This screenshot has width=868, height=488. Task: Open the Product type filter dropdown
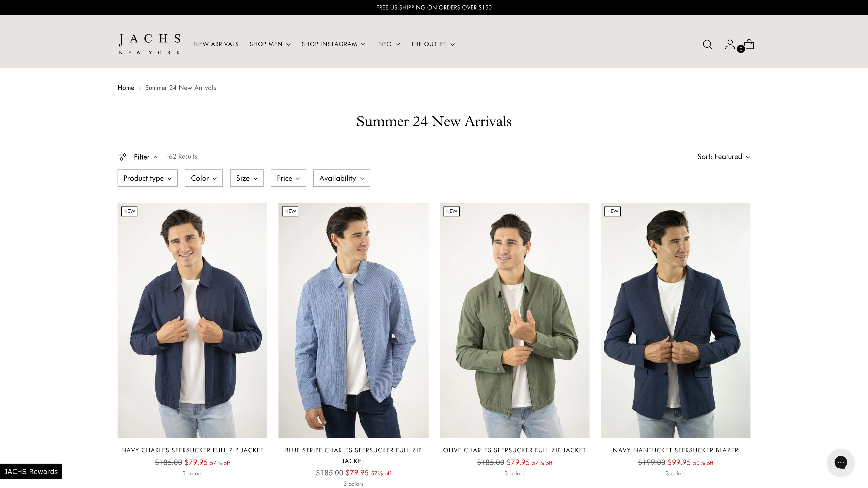pos(147,178)
